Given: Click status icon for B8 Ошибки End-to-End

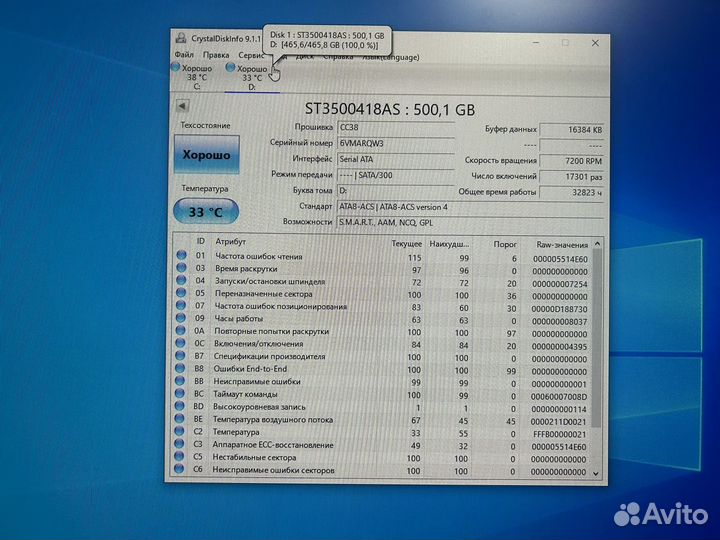Looking at the screenshot, I should 180,368.
